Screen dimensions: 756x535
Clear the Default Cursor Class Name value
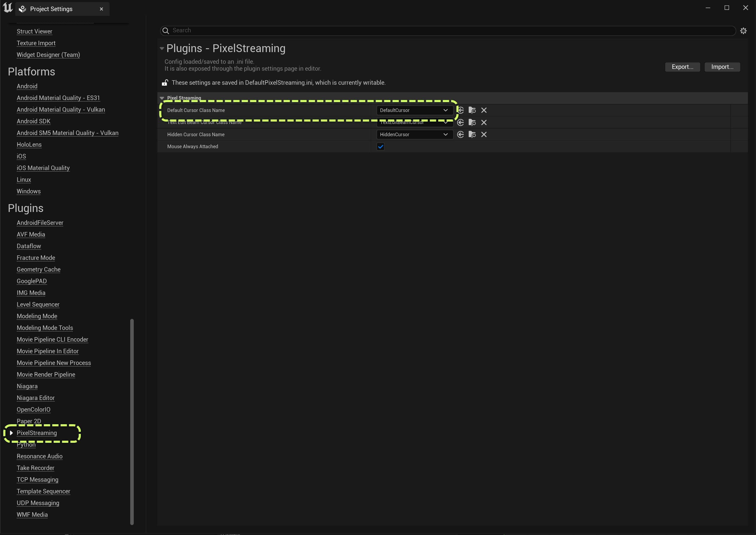[484, 110]
